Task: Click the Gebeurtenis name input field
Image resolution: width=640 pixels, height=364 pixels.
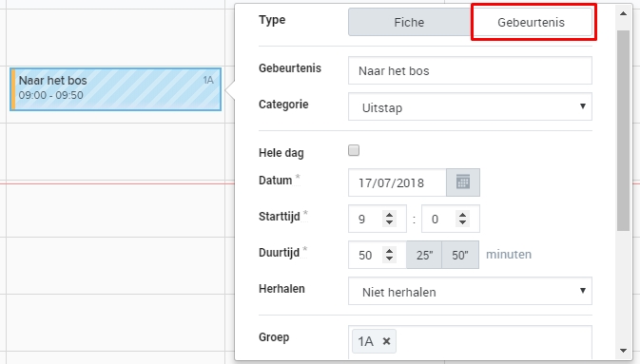Action: 470,70
